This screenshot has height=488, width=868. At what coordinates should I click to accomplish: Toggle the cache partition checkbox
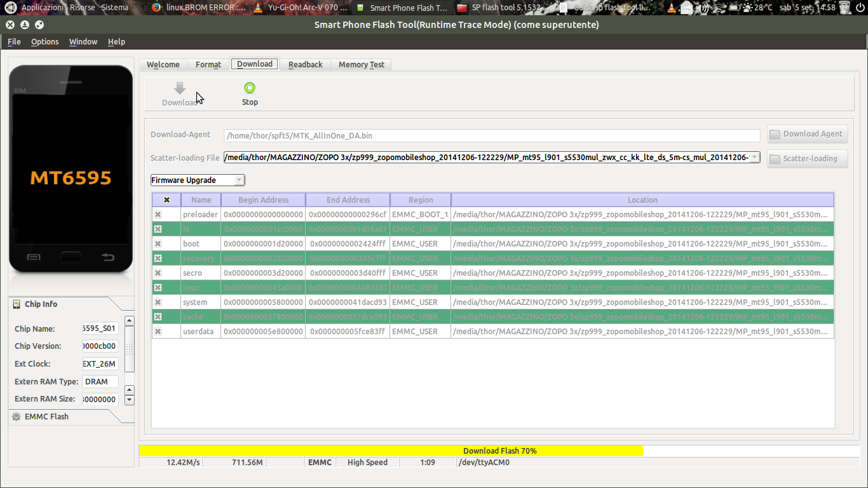pyautogui.click(x=158, y=317)
